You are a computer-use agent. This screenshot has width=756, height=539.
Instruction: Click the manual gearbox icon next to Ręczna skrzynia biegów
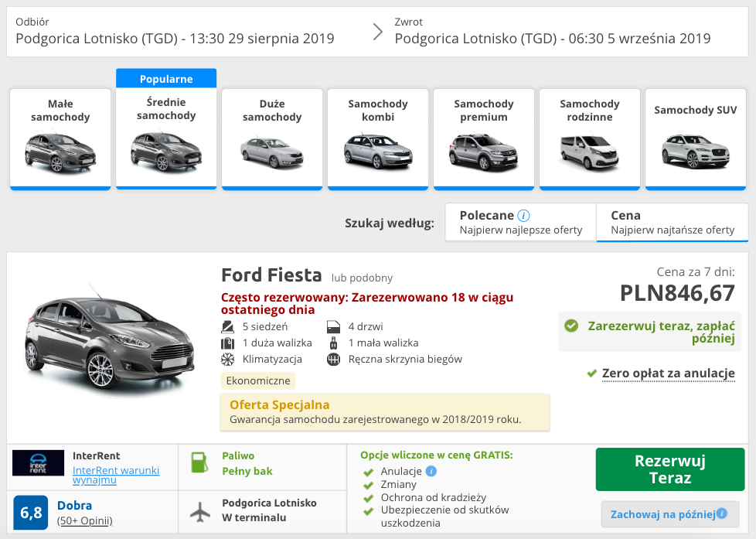(333, 359)
